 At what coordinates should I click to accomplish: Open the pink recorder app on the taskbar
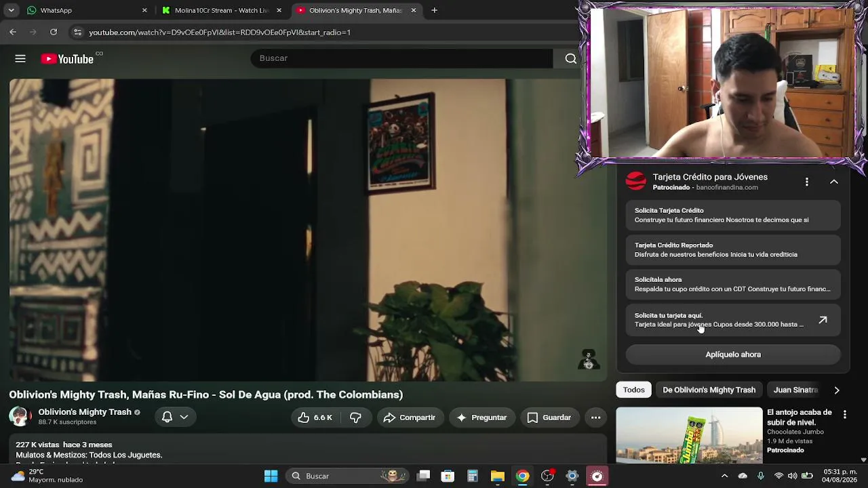click(x=597, y=476)
